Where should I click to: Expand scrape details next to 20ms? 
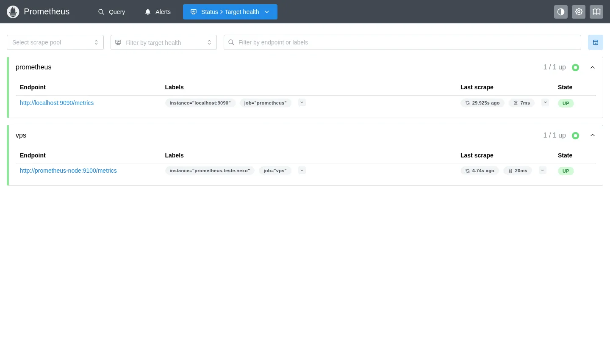(x=543, y=170)
